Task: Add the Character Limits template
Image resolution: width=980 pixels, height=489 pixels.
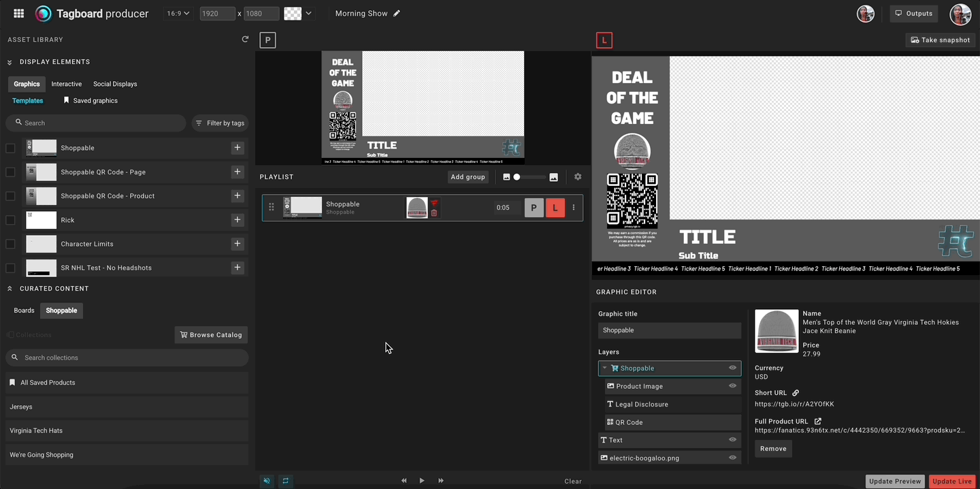Action: (x=237, y=244)
